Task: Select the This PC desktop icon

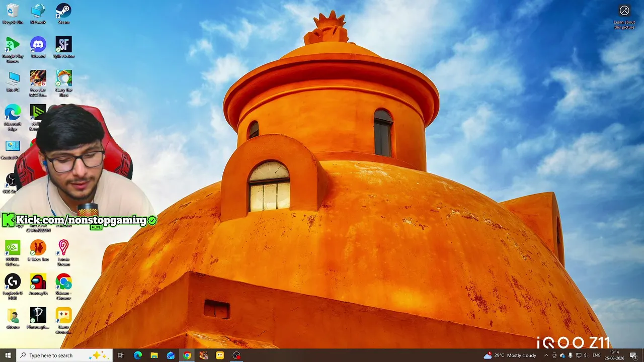Action: (13, 81)
